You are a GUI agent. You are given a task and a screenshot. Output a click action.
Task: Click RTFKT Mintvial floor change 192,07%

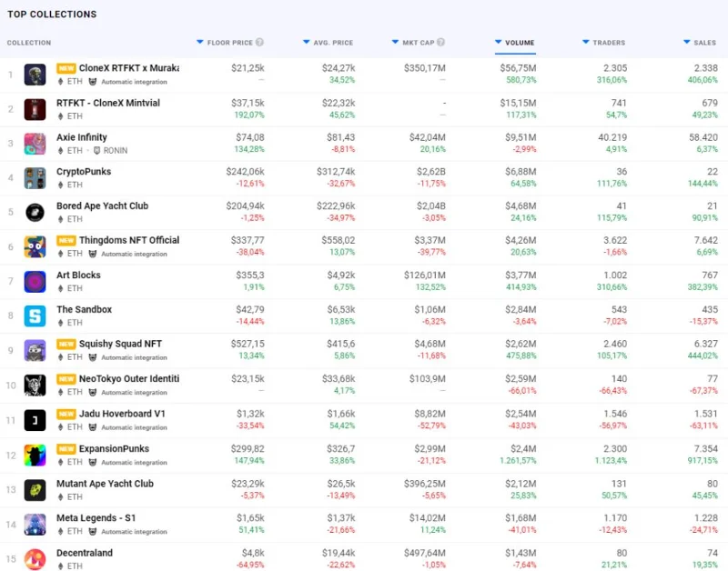click(x=248, y=115)
